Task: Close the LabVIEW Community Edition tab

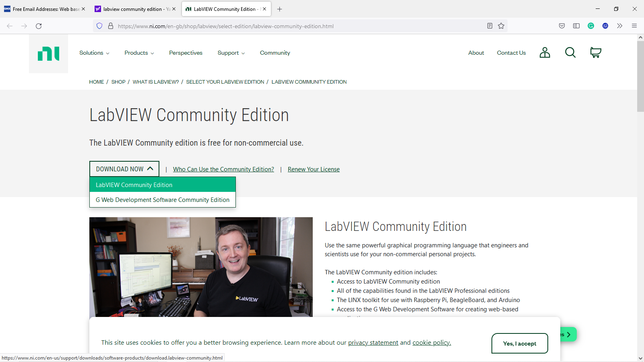Action: coord(264,9)
